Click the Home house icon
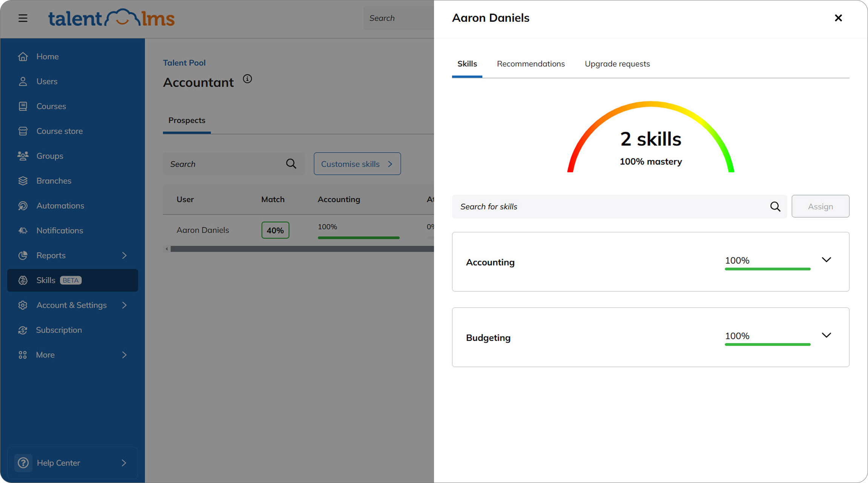The height and width of the screenshot is (483, 868). [23, 57]
